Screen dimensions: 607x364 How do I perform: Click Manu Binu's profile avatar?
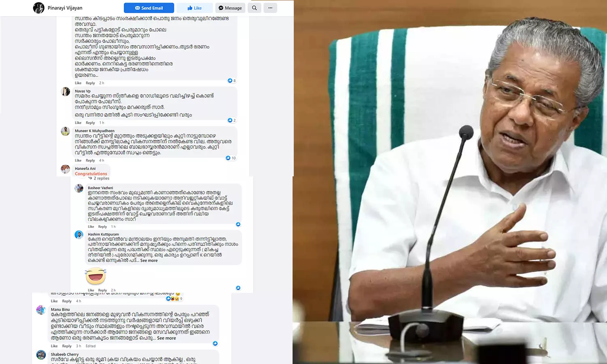pyautogui.click(x=41, y=310)
